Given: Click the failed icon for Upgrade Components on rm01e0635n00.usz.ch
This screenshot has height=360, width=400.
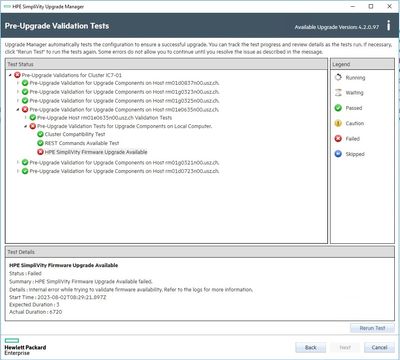Looking at the screenshot, I should 25,109.
